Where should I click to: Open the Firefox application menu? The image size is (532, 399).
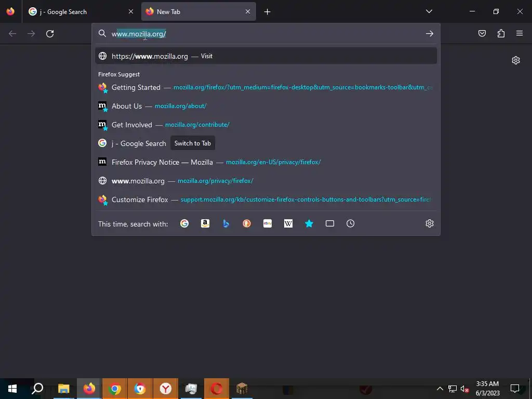tap(520, 33)
